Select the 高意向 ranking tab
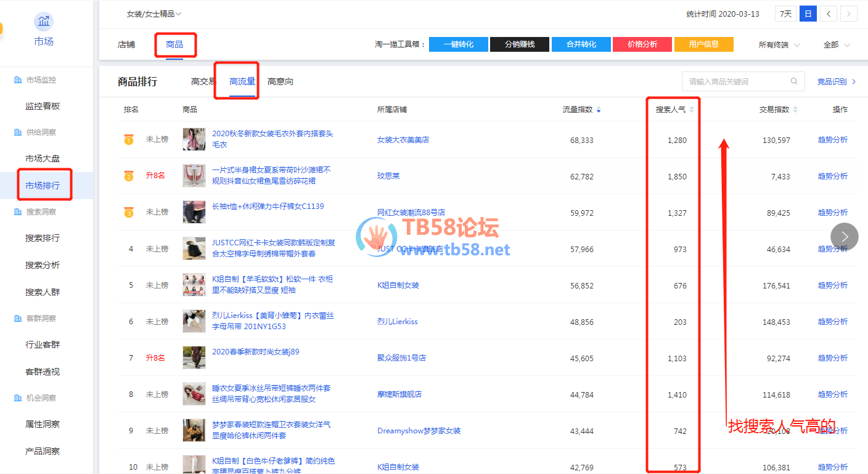The width and height of the screenshot is (868, 474). [x=280, y=81]
